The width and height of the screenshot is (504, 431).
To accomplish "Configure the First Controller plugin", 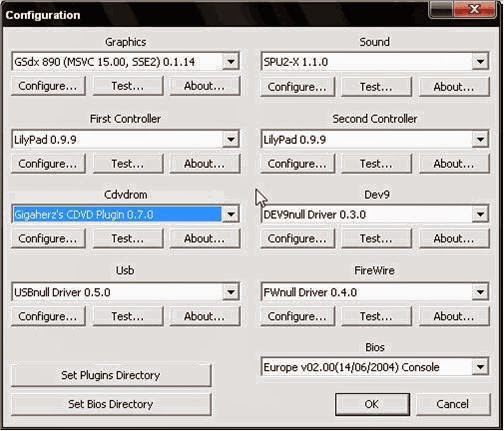I will pyautogui.click(x=48, y=164).
